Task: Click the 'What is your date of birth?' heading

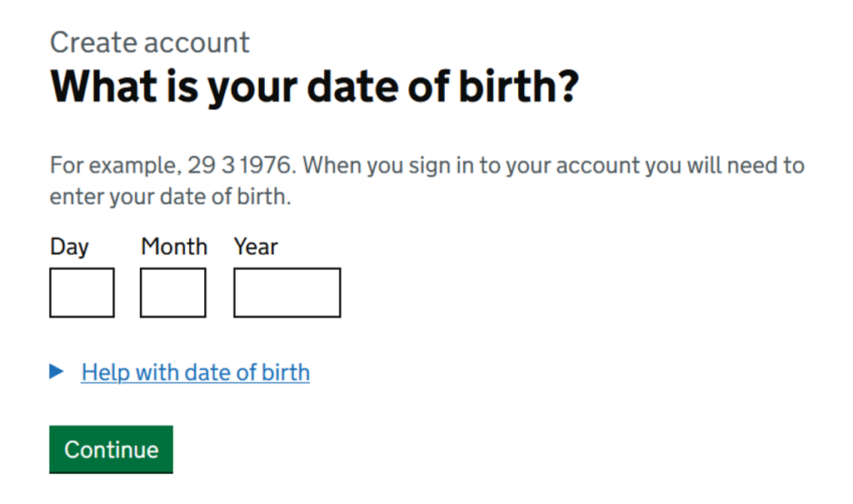Action: (314, 86)
